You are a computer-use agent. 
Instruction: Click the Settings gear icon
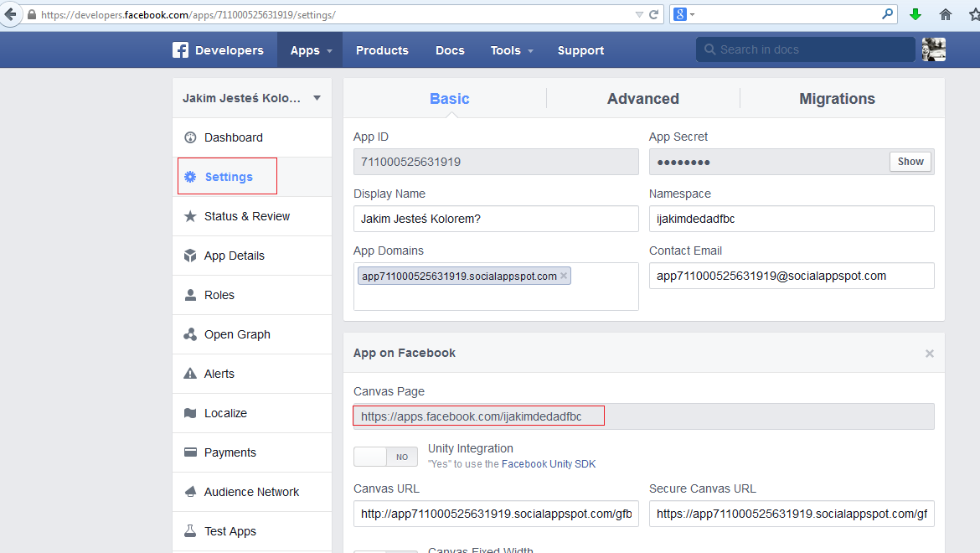click(190, 177)
